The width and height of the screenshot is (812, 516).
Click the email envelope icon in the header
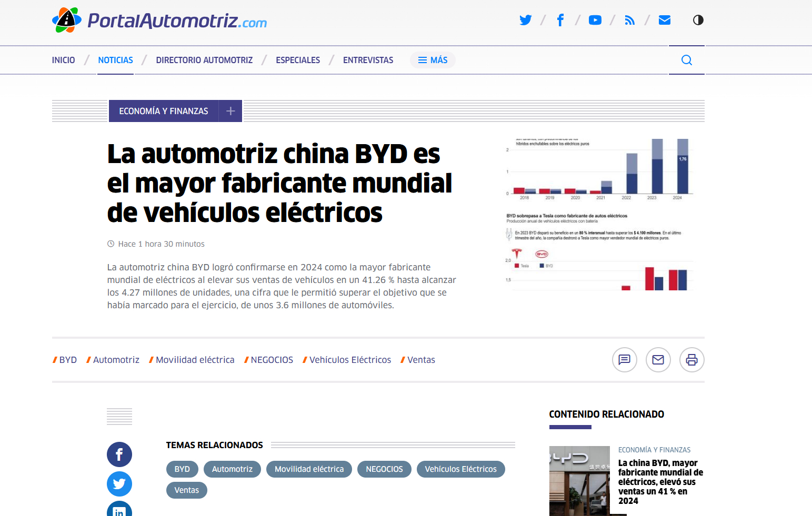point(665,21)
